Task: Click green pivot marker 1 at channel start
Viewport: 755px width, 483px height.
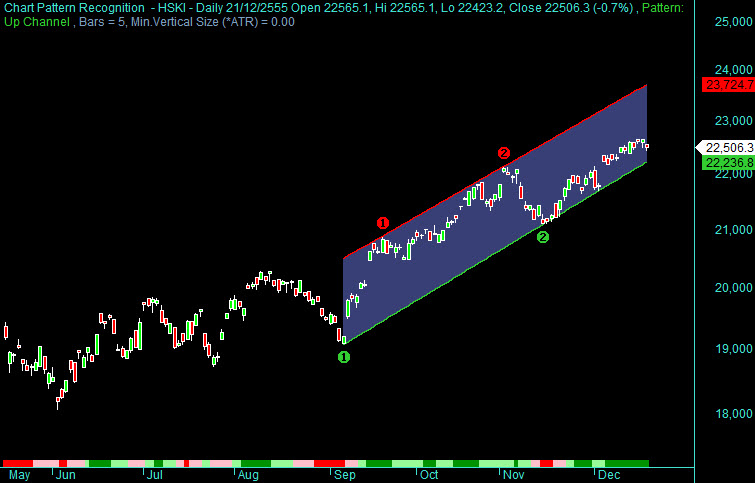Action: [x=344, y=357]
